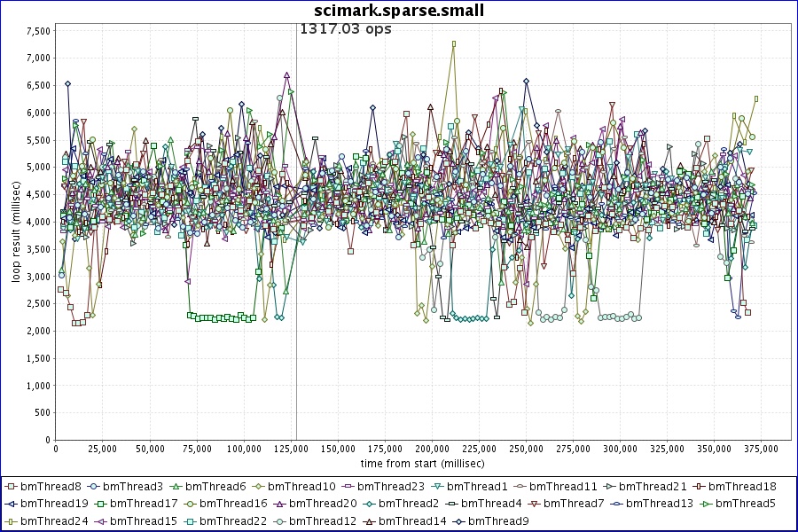Image resolution: width=798 pixels, height=532 pixels.
Task: Click the bmThread8 legend marker icon
Action: coord(11,487)
